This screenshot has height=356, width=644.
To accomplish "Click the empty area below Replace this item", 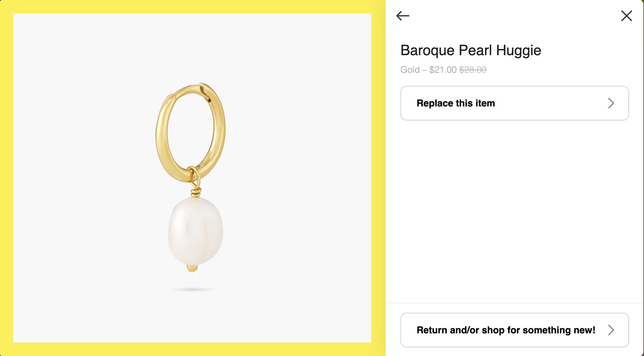I will (514, 209).
